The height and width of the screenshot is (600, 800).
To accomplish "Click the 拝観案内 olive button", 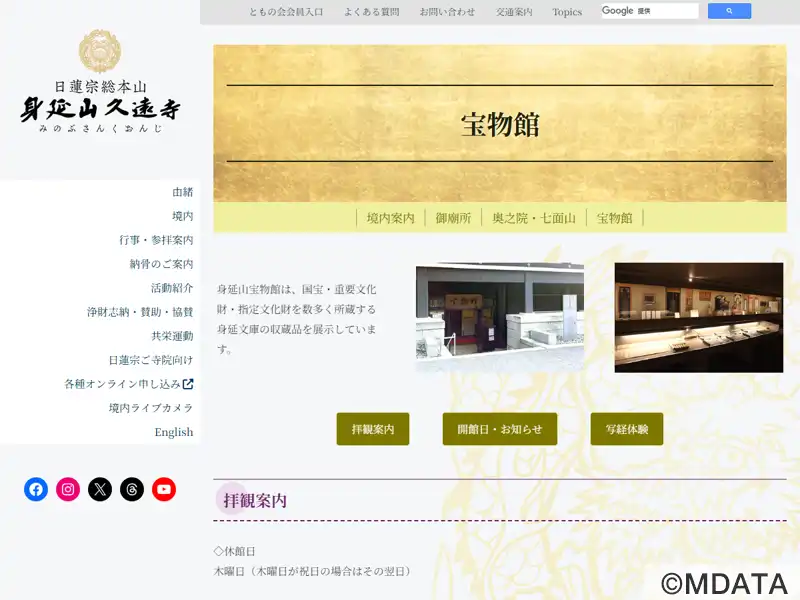I will click(373, 429).
